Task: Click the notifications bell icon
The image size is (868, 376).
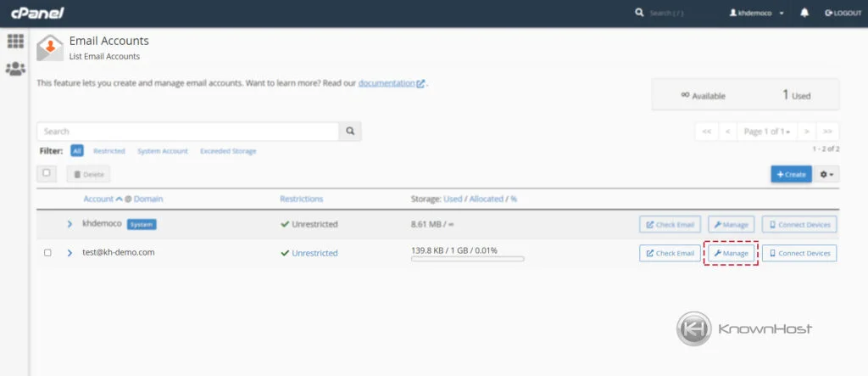Action: pyautogui.click(x=804, y=13)
